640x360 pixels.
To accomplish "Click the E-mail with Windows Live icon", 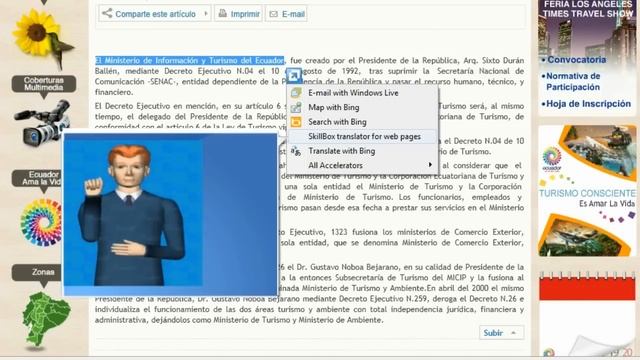I will coord(296,93).
